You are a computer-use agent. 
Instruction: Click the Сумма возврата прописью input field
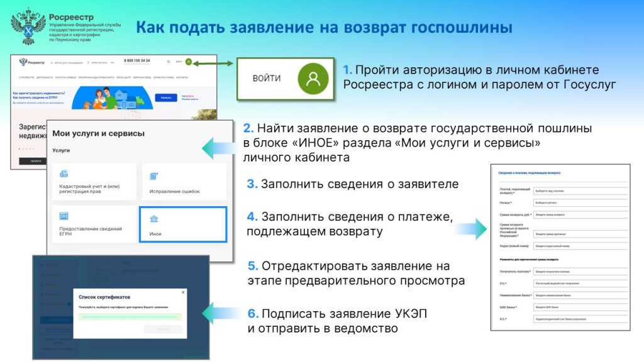(x=580, y=234)
